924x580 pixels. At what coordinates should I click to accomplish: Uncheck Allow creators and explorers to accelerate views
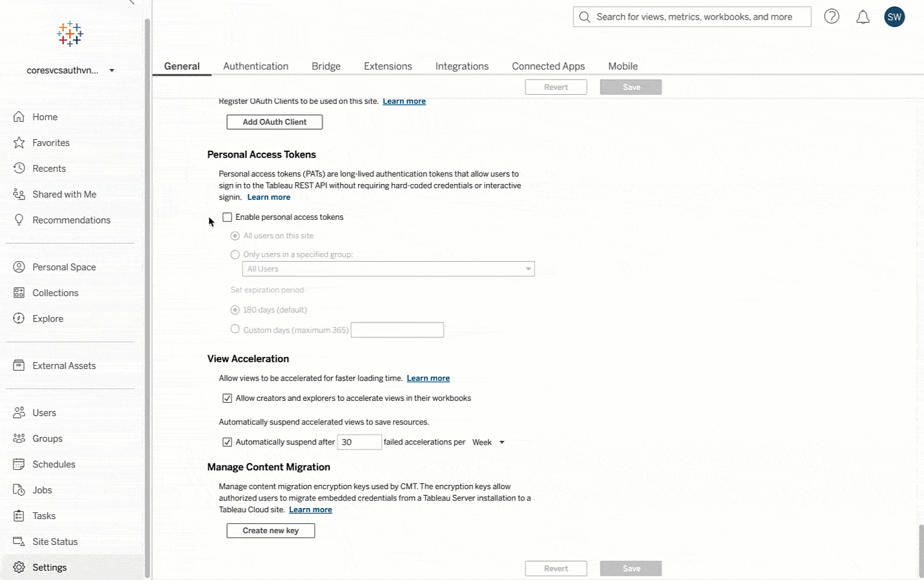227,398
